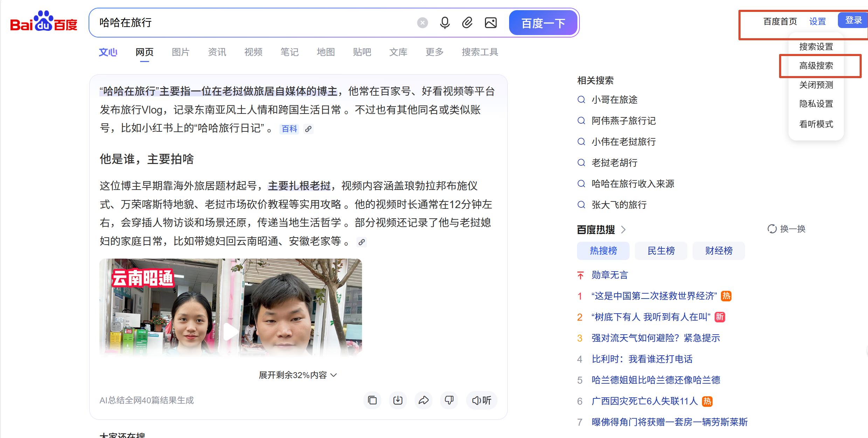Open the 地图 tab
The height and width of the screenshot is (438, 868).
point(326,52)
